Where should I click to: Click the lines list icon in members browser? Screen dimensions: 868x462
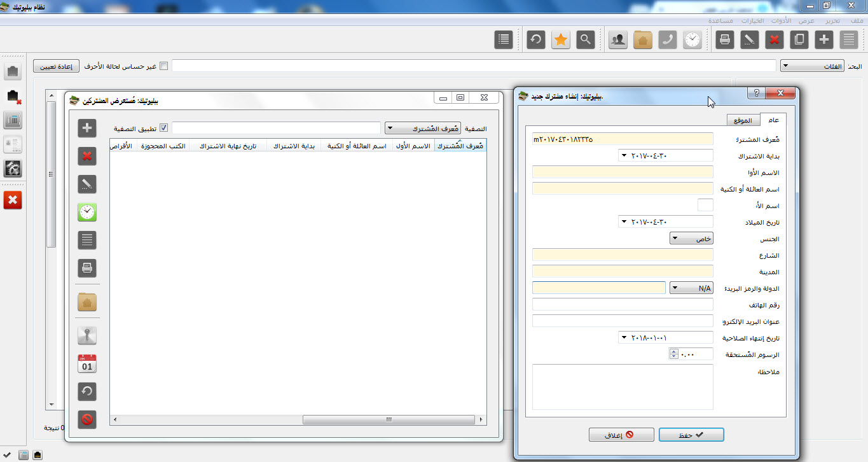click(87, 240)
